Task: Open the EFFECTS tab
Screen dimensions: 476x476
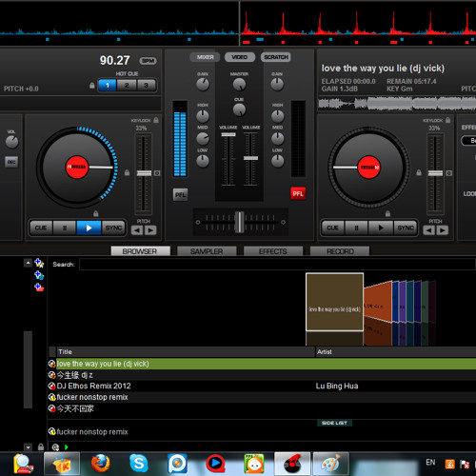Action: [x=273, y=251]
